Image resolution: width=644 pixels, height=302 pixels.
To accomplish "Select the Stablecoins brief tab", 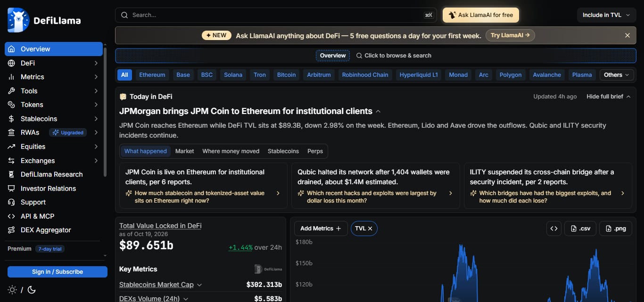I will pyautogui.click(x=283, y=151).
